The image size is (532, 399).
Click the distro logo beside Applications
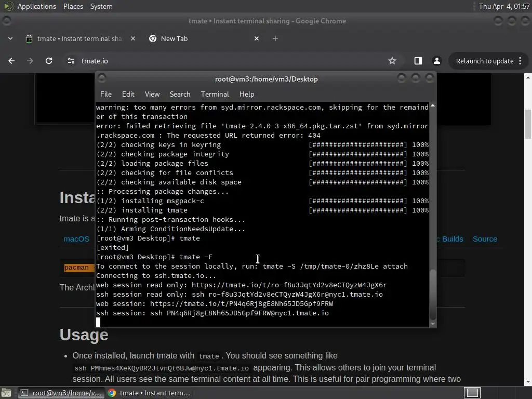click(8, 6)
